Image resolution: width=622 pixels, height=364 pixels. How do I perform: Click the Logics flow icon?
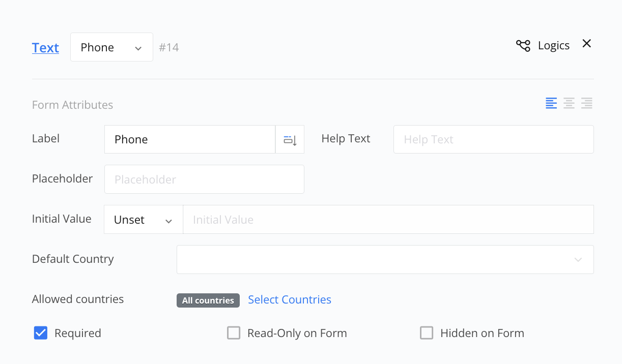[523, 46]
